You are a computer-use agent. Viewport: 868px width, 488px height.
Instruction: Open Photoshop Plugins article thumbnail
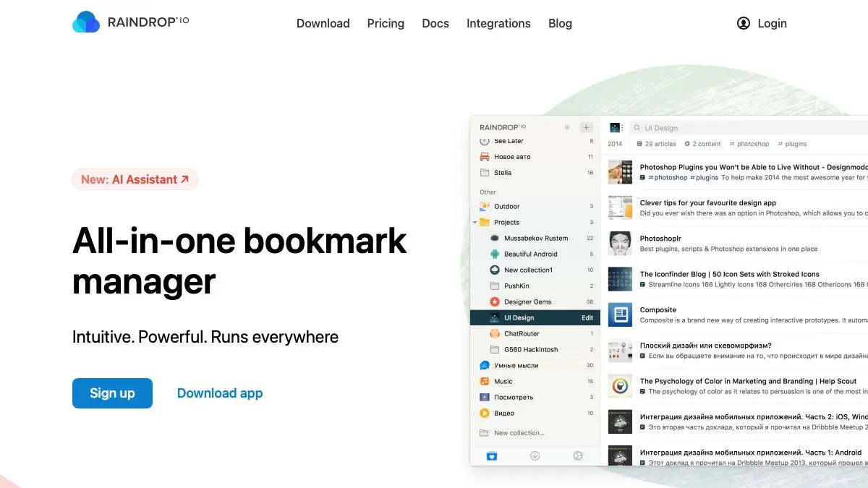click(x=620, y=172)
